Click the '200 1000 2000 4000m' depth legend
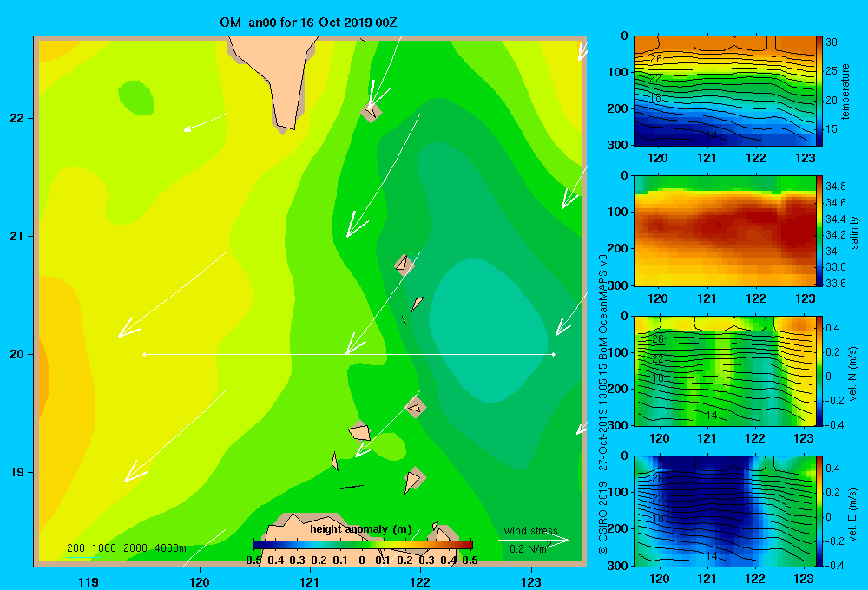Viewport: 868px width, 590px height. click(x=126, y=548)
